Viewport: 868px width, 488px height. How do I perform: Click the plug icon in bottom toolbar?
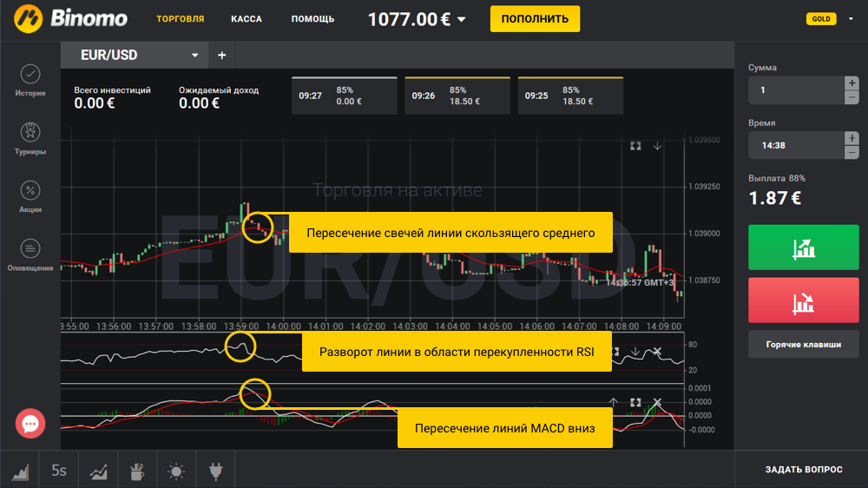coord(215,472)
